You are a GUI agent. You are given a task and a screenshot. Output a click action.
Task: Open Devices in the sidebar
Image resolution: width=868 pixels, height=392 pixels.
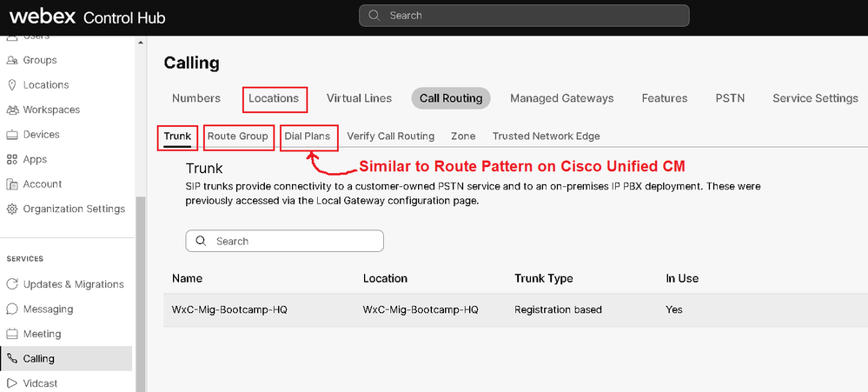[x=42, y=135]
